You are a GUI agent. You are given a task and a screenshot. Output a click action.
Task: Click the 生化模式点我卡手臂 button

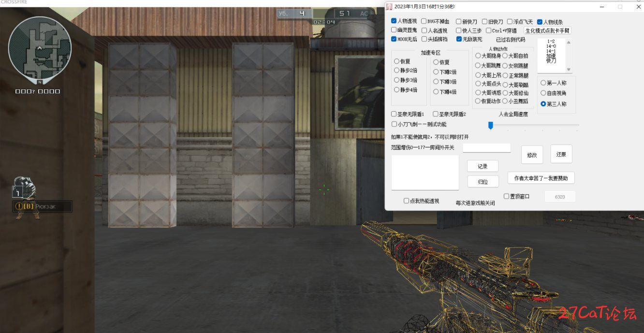tap(548, 30)
